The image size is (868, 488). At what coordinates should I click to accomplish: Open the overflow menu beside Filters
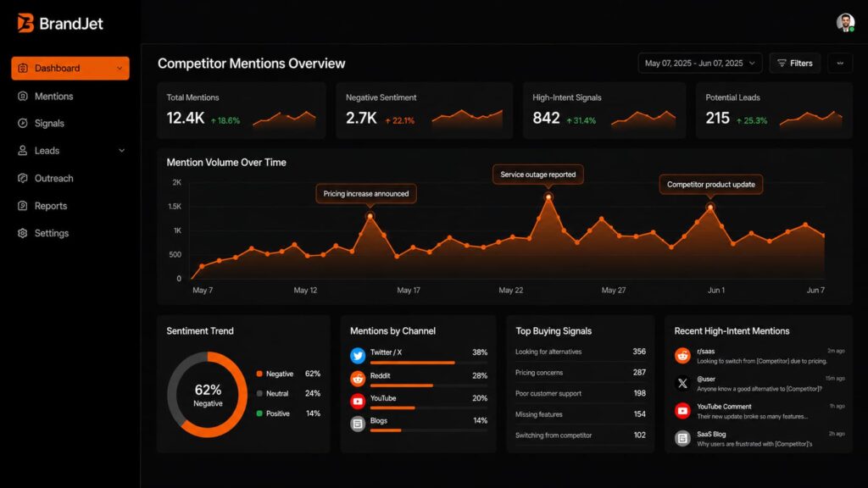pyautogui.click(x=840, y=63)
